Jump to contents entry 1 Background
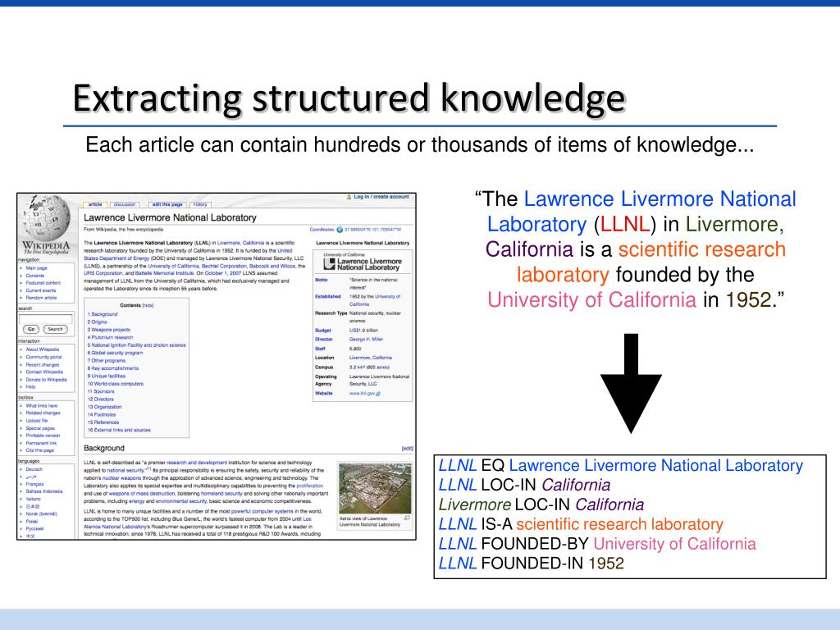 pos(103,314)
